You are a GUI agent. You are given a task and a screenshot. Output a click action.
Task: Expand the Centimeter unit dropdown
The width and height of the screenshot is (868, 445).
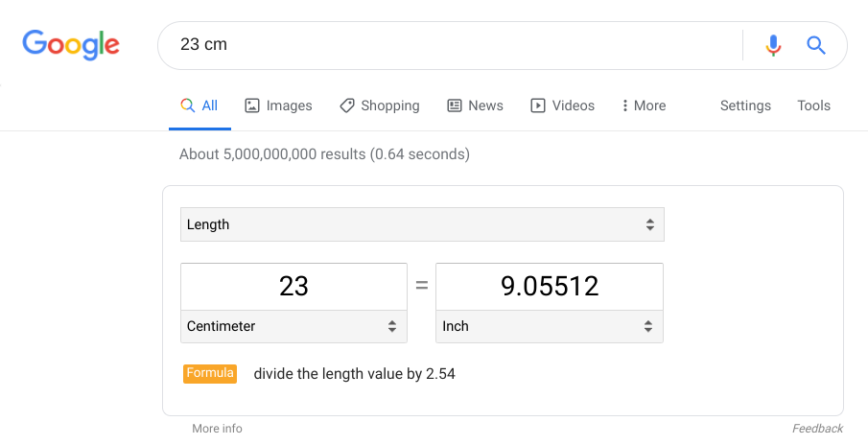click(293, 326)
